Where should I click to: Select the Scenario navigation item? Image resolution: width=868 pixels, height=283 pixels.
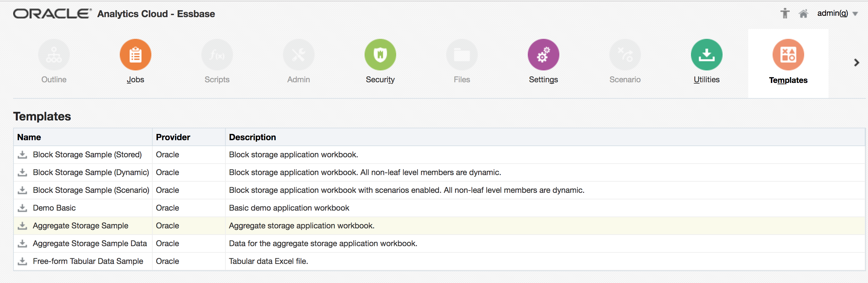(625, 80)
